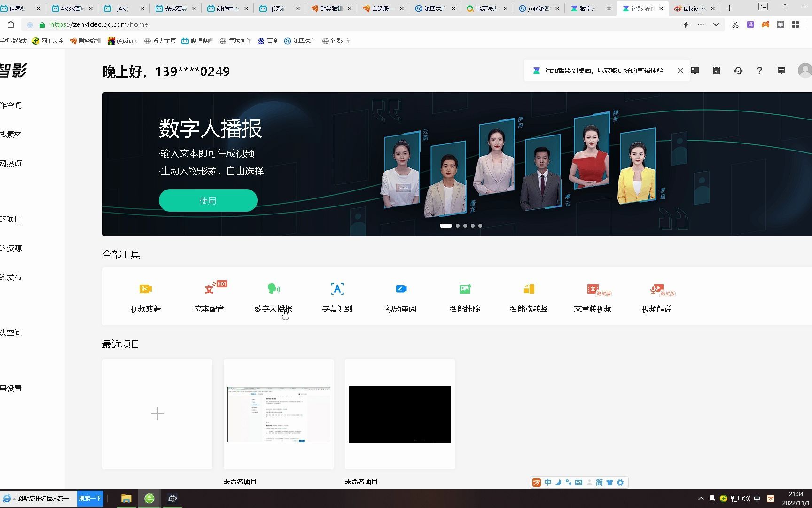Open the 视频剪辑 video editing tool
812x508 pixels.
145,297
